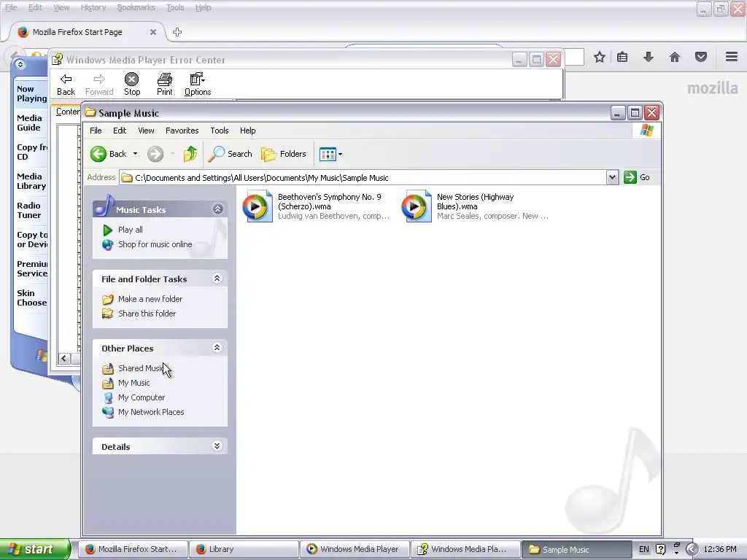Image resolution: width=747 pixels, height=560 pixels.
Task: Open Firefox History menu
Action: coord(93,7)
